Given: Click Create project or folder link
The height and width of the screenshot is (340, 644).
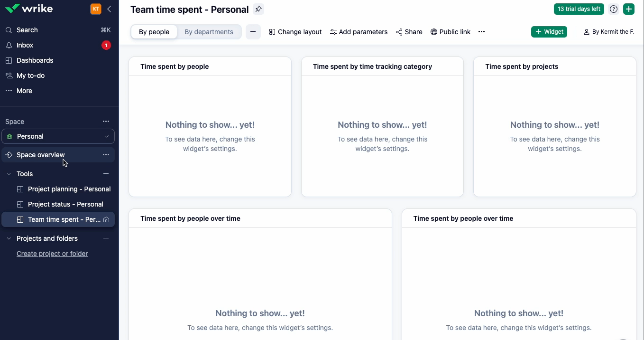Looking at the screenshot, I should pyautogui.click(x=52, y=254).
